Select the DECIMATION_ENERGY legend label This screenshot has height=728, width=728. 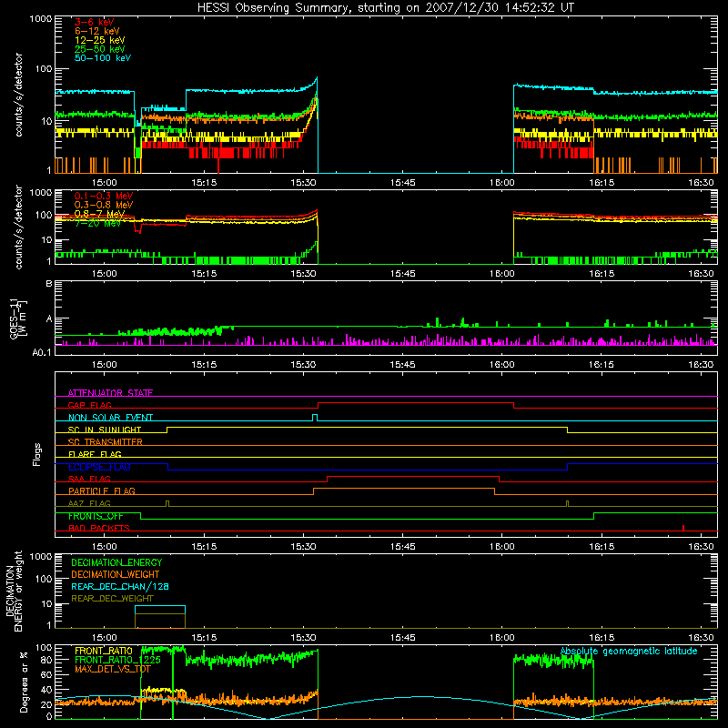tap(116, 562)
